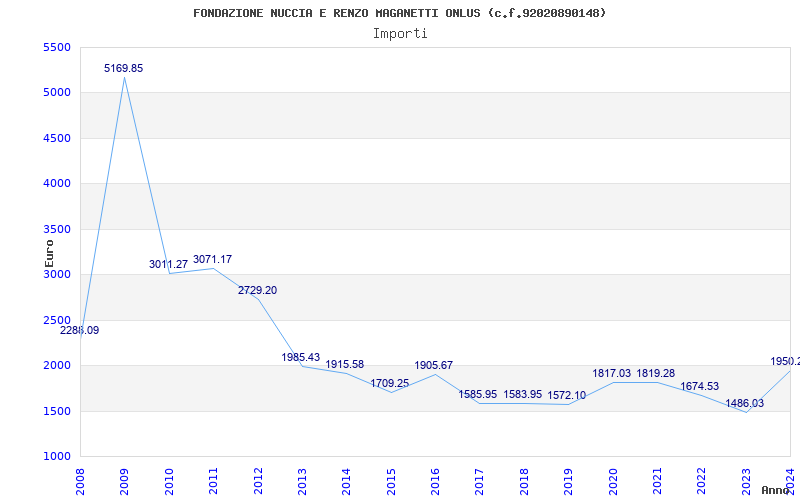This screenshot has width=800, height=500.
Task: Click the 1985.43 data label
Action: pos(301,357)
